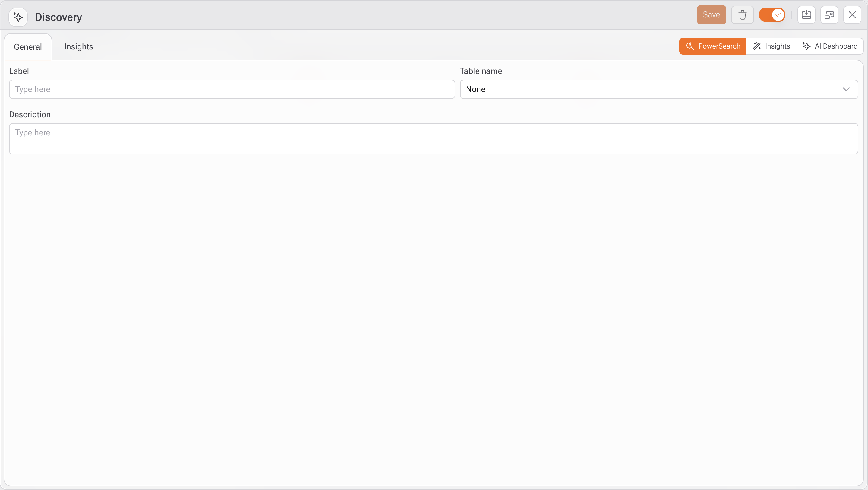Image resolution: width=868 pixels, height=490 pixels.
Task: Click the trash delete icon
Action: [x=742, y=15]
